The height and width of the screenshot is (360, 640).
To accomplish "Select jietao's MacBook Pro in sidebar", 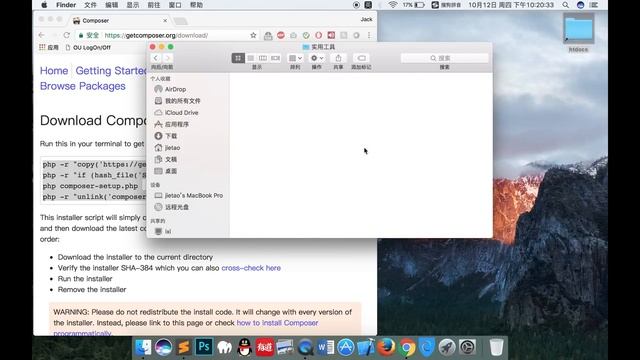I will click(188, 196).
